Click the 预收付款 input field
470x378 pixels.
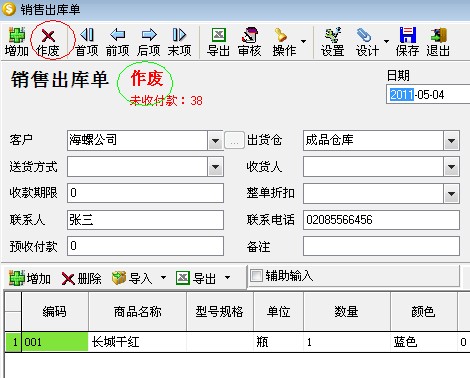point(145,246)
